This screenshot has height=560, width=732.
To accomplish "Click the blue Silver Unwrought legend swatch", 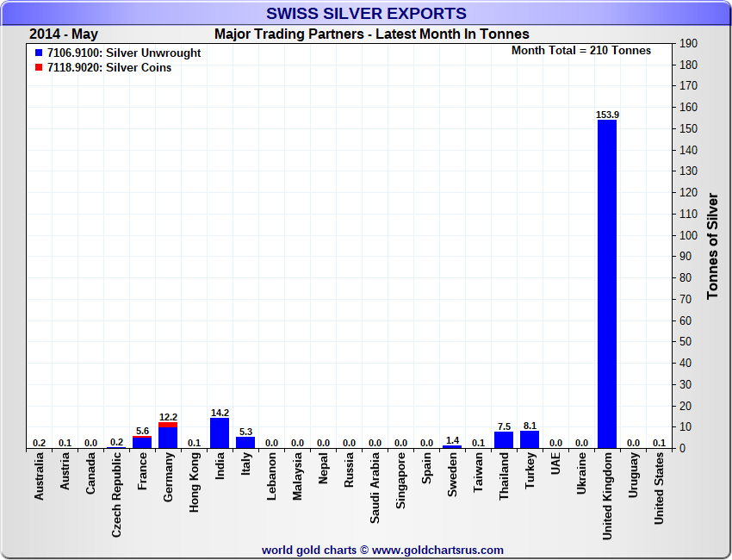I will coord(39,53).
